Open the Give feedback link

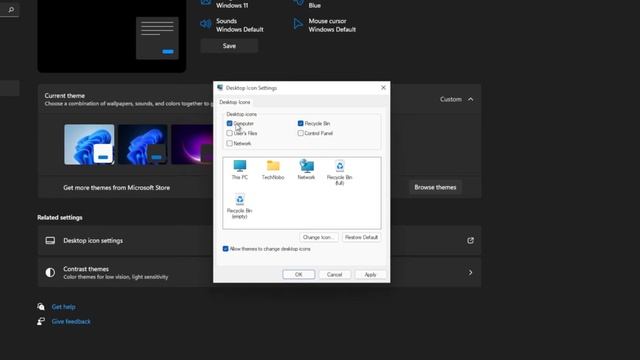click(x=71, y=321)
